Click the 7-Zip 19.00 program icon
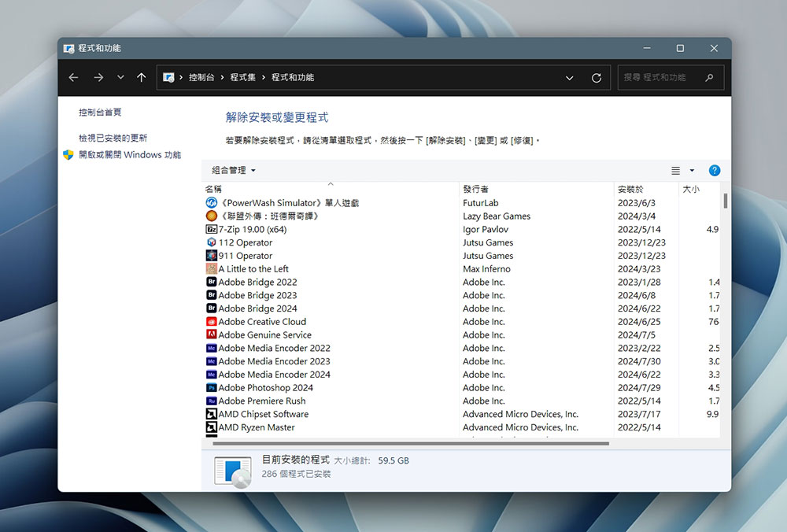 coord(211,229)
